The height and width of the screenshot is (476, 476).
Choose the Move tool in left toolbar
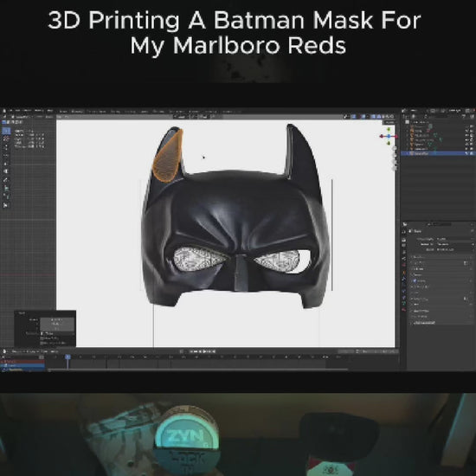tap(6, 147)
